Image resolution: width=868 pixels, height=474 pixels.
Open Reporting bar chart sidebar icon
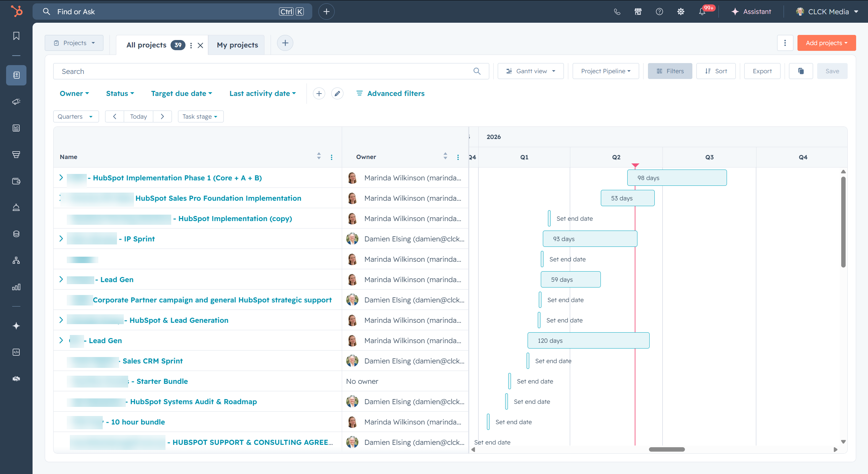pyautogui.click(x=16, y=287)
